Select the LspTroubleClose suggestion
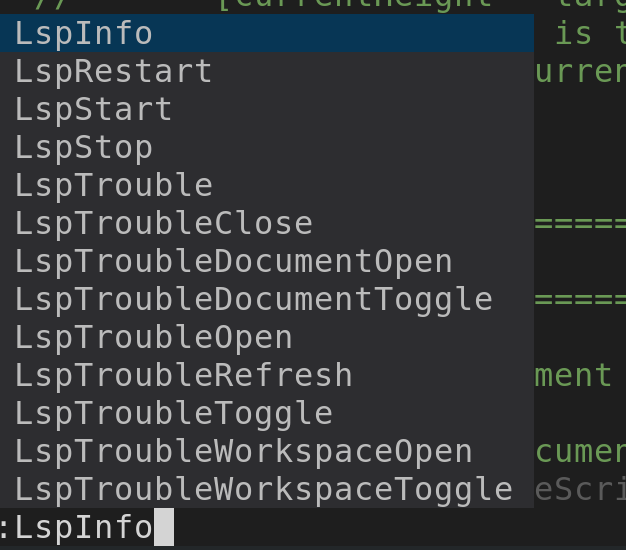Screen dimensions: 626x550 267,223
